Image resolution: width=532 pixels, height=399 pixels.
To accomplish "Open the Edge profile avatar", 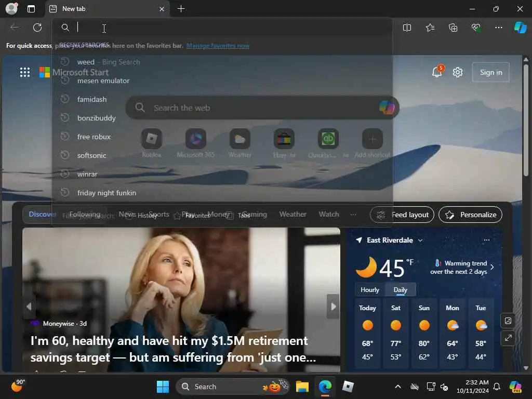I will (11, 8).
